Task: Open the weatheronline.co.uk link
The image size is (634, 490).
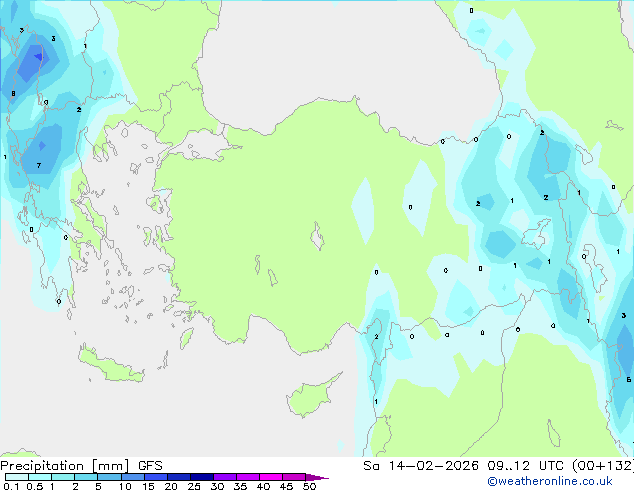Action: [550, 481]
